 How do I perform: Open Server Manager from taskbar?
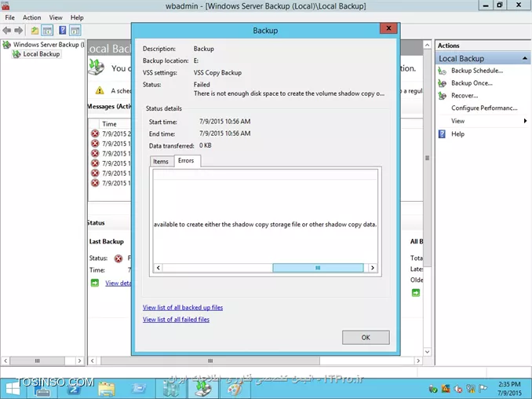(43, 389)
